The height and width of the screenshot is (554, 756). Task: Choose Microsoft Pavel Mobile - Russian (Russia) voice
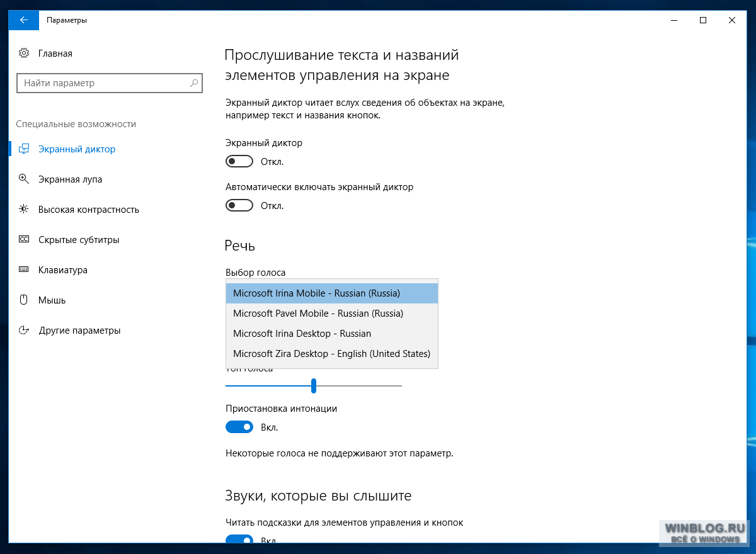coord(332,314)
